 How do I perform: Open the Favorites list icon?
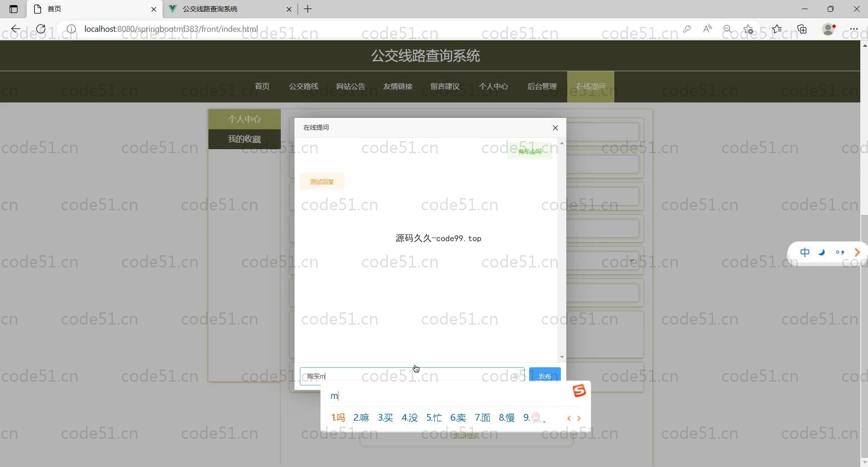[x=777, y=29]
